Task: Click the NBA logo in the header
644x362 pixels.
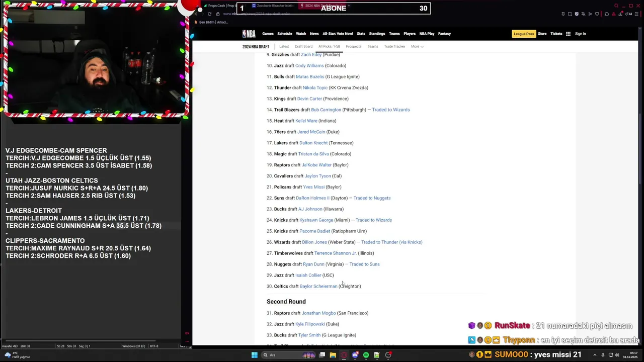Action: pos(249,34)
